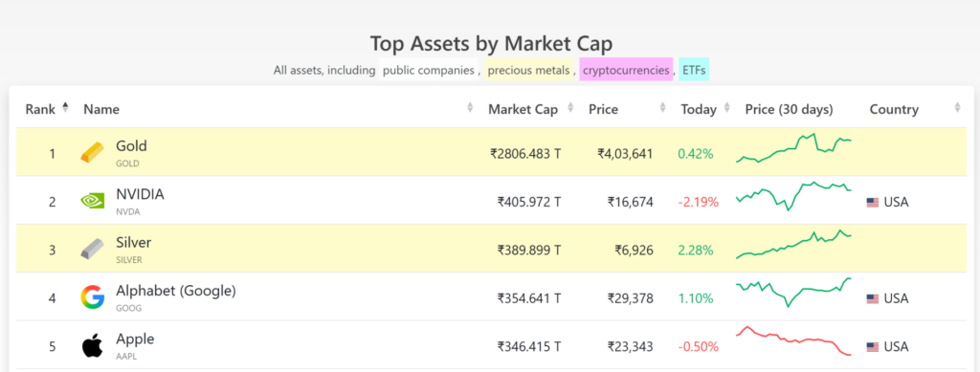Click the Country column header text
This screenshot has height=372, width=980.
coord(894,109)
